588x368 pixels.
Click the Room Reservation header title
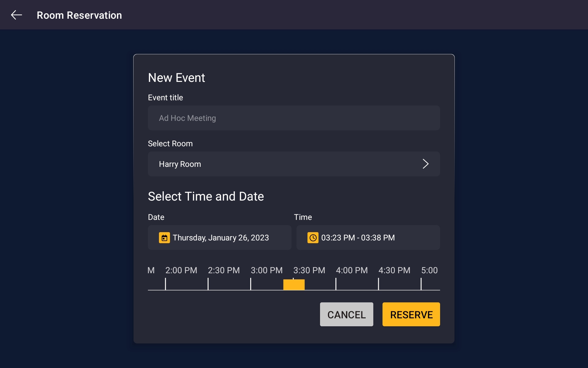[79, 15]
